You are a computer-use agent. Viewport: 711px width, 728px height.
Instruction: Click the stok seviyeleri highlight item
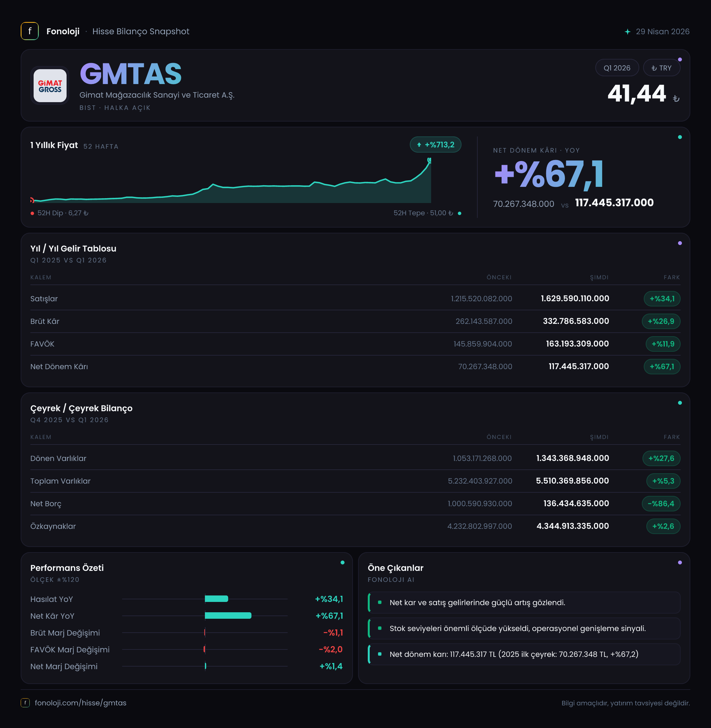(x=524, y=628)
